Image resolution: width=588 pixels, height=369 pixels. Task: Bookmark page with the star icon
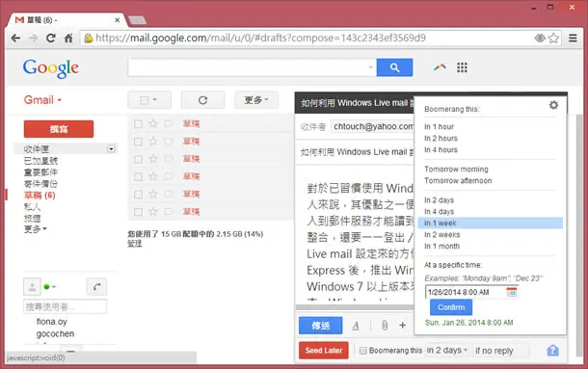click(x=553, y=38)
